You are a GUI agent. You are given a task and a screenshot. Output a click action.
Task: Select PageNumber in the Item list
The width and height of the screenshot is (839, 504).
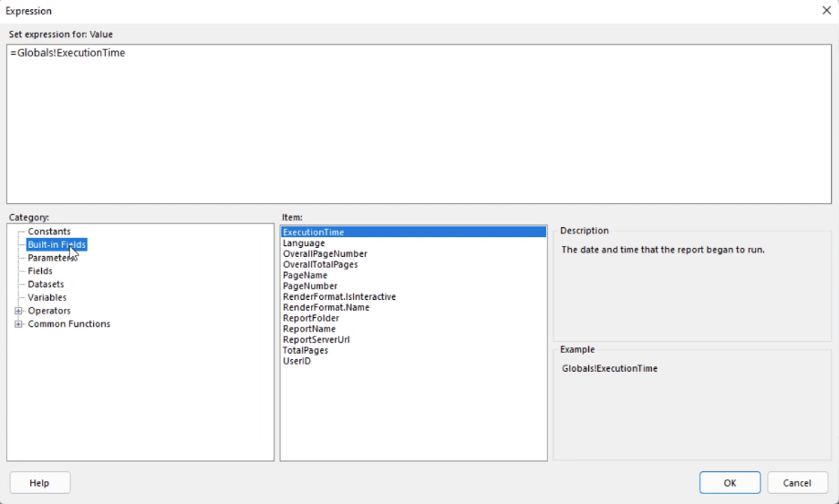[310, 286]
